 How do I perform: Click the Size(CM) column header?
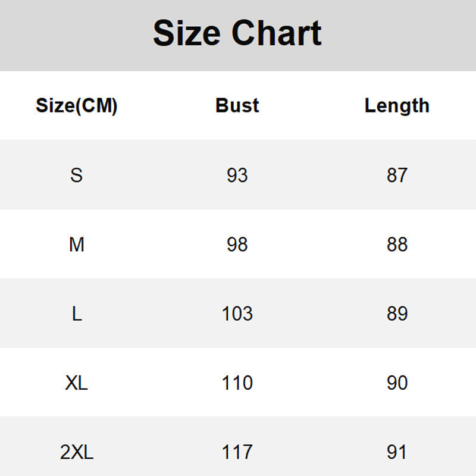point(77,105)
